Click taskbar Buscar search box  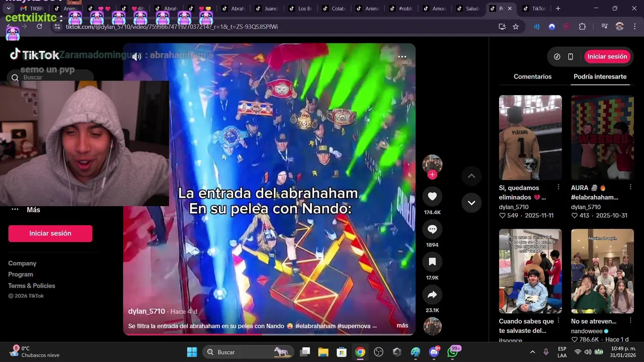[x=248, y=352]
